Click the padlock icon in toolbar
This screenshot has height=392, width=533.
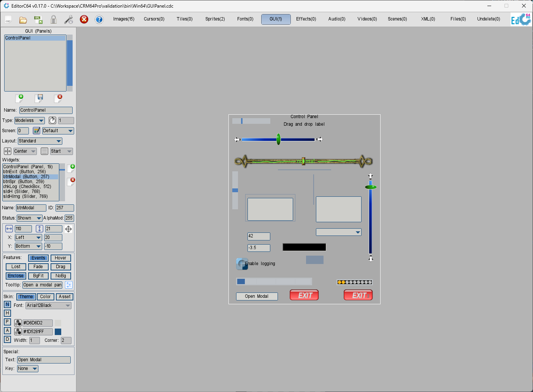[x=54, y=19]
